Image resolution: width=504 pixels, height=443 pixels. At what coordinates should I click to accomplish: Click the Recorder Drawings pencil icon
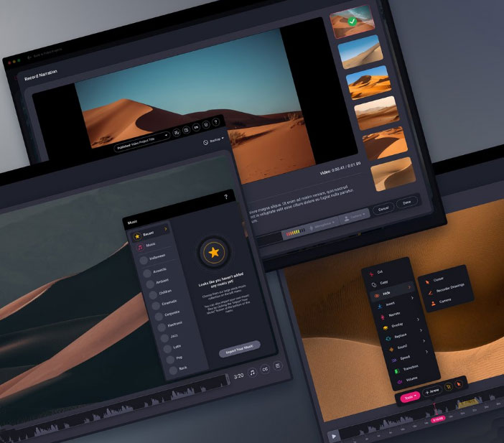point(430,293)
